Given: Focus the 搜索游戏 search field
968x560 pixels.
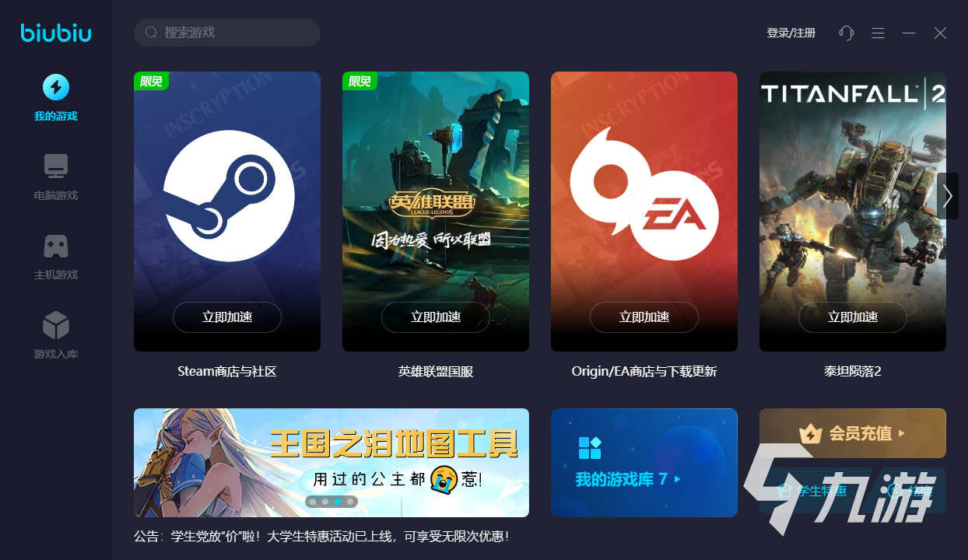Looking at the screenshot, I should pos(227,33).
